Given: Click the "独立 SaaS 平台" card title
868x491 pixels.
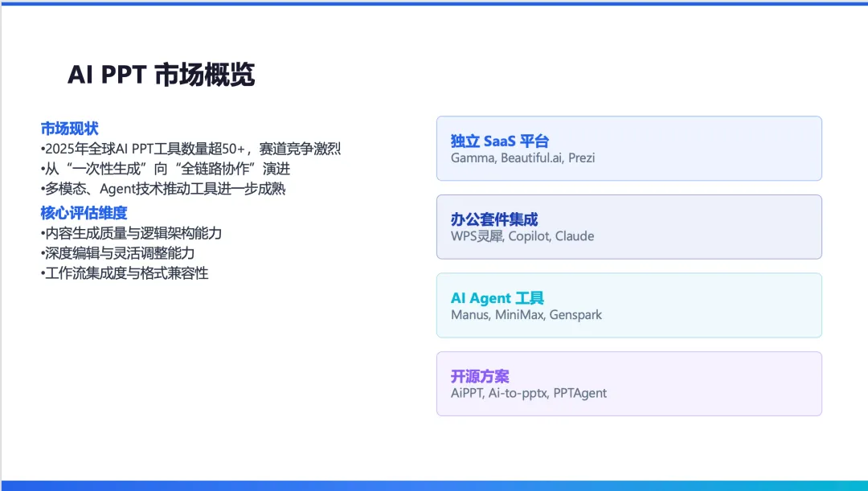Looking at the screenshot, I should 500,141.
